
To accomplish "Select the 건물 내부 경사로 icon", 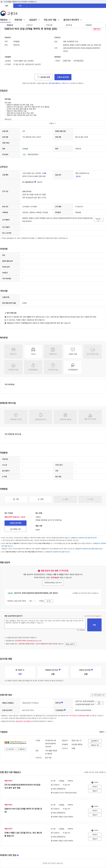I will 90,417.
